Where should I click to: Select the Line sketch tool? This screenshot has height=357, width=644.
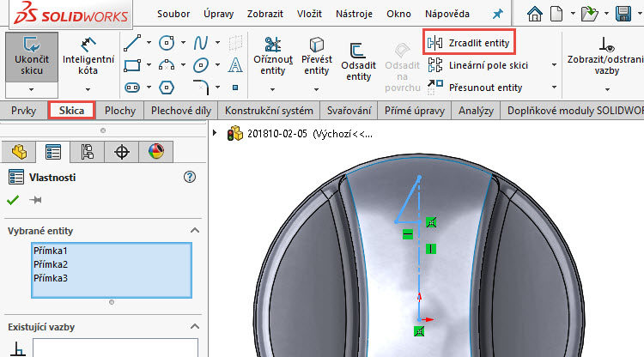point(132,43)
